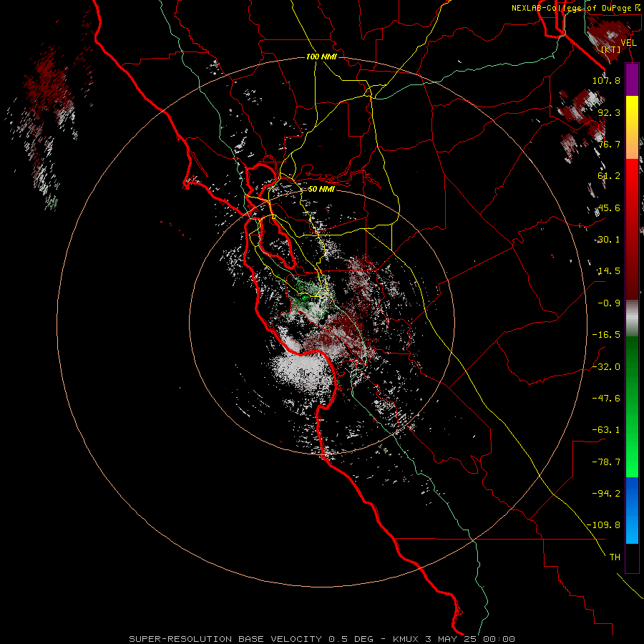The width and height of the screenshot is (644, 644).
Task: Click the 100 NMI range ring label
Action: (321, 57)
